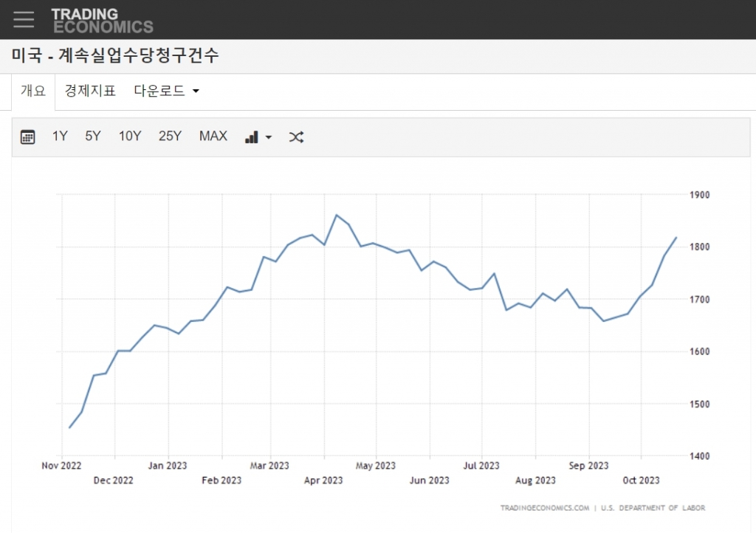Click the Trading Economics logo
Viewport: 756px width, 533px height.
pos(102,21)
